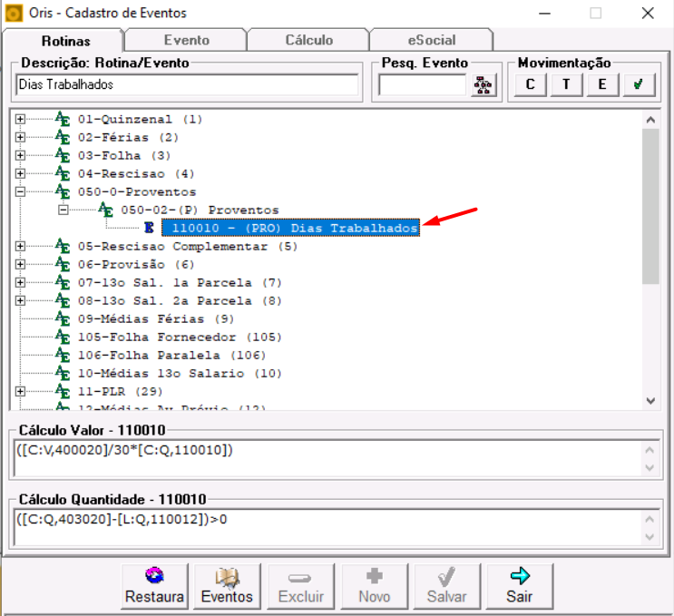Click the AE icon beside 050-02-(P) Proventos
The width and height of the screenshot is (674, 616).
click(x=106, y=210)
